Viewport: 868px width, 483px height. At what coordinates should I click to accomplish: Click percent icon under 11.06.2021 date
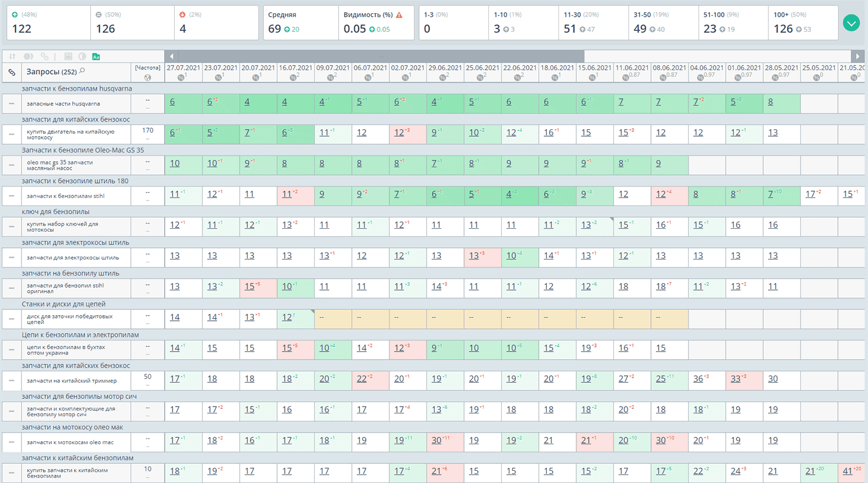coord(626,77)
